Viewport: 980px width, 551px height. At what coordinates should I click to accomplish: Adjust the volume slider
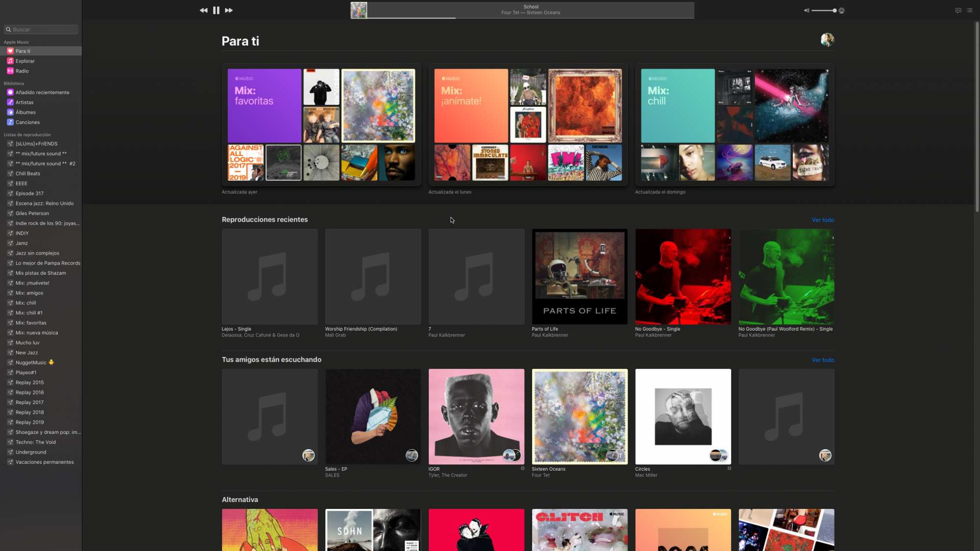pos(824,10)
